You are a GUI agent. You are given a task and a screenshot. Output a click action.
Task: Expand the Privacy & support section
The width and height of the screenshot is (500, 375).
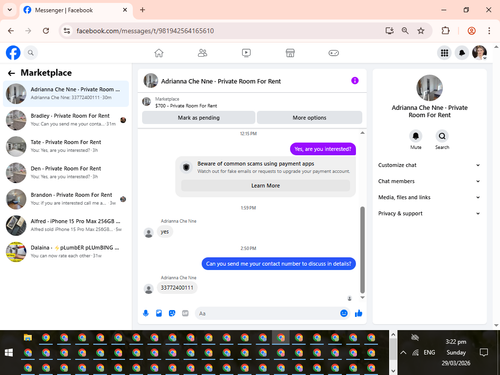pyautogui.click(x=429, y=213)
